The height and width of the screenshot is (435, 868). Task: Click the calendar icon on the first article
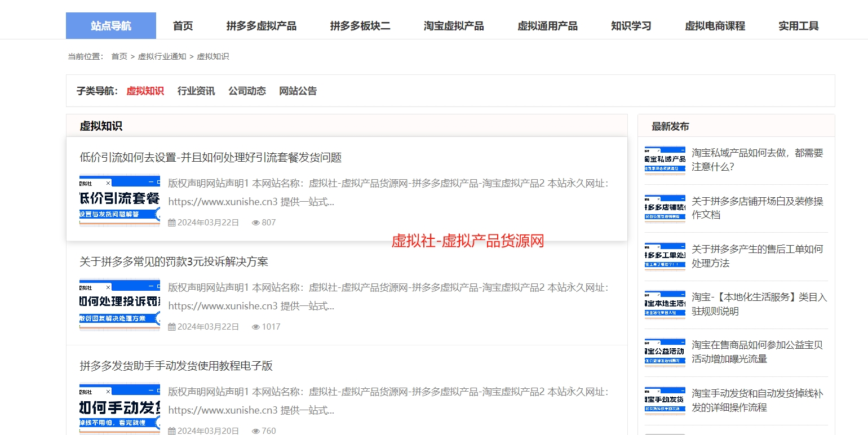[171, 222]
